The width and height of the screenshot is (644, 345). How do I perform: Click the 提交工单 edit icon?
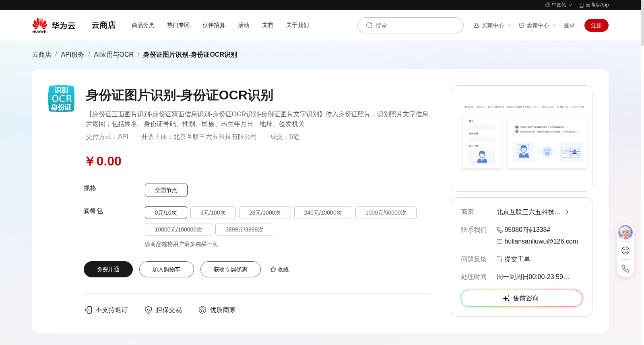tap(500, 259)
